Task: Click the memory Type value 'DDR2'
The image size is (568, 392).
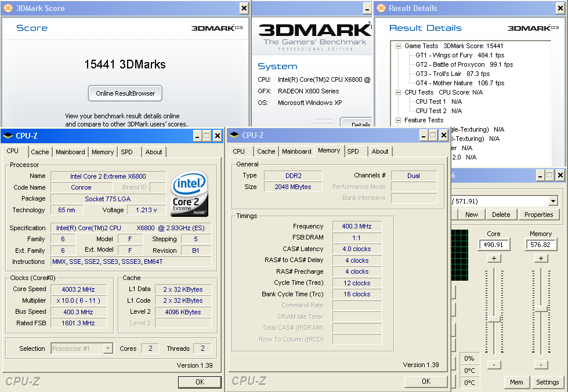Action: [293, 176]
